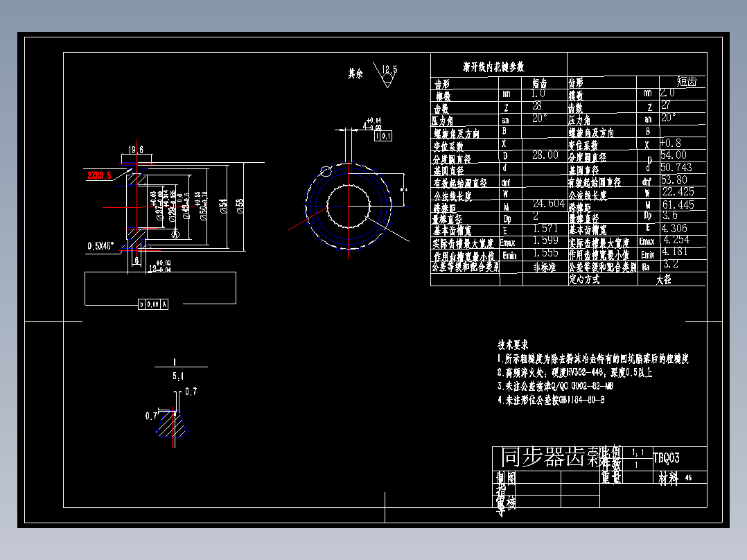
Task: Click the "大径" centering cell
Action: coord(663,280)
